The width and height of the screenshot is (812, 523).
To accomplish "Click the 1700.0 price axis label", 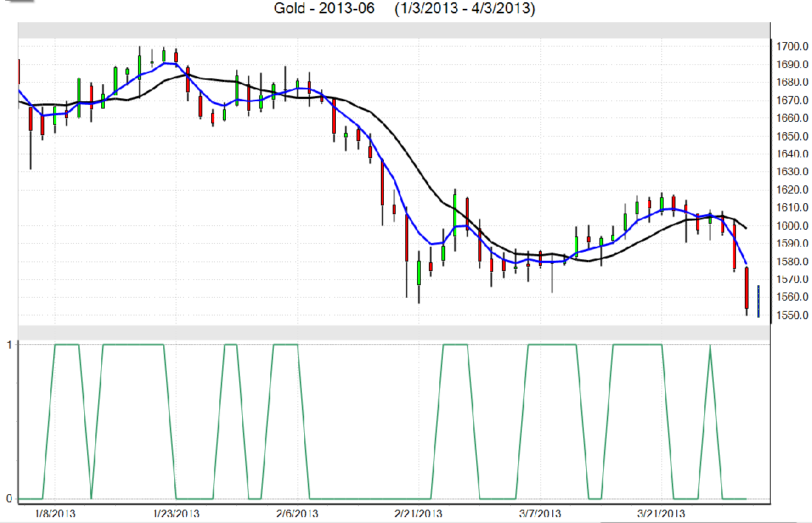I will tap(794, 47).
